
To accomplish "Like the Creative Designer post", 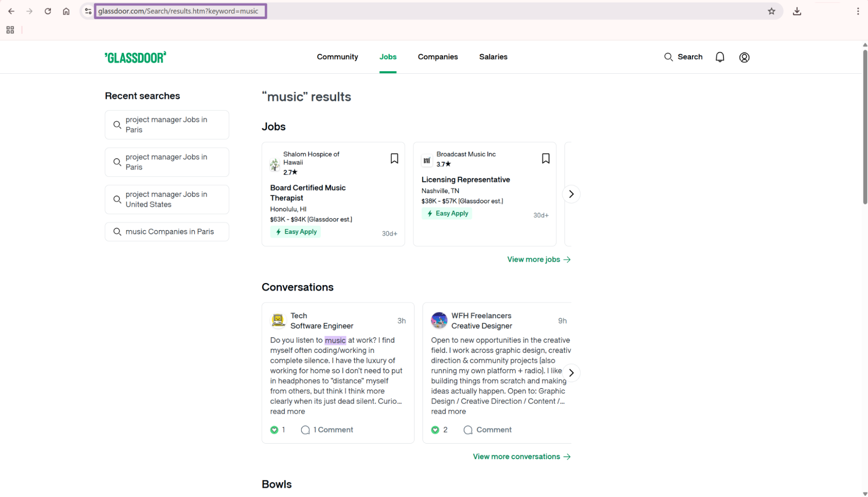I will click(435, 430).
